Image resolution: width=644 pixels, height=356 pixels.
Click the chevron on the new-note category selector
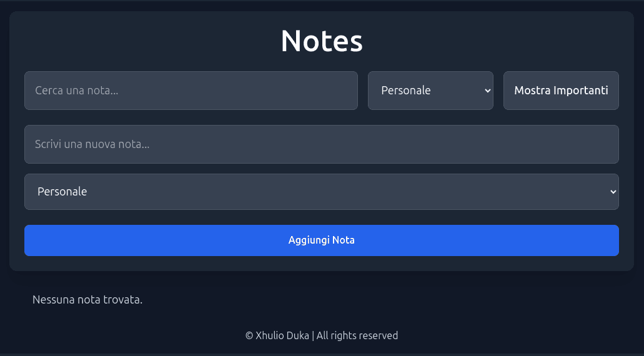613,192
